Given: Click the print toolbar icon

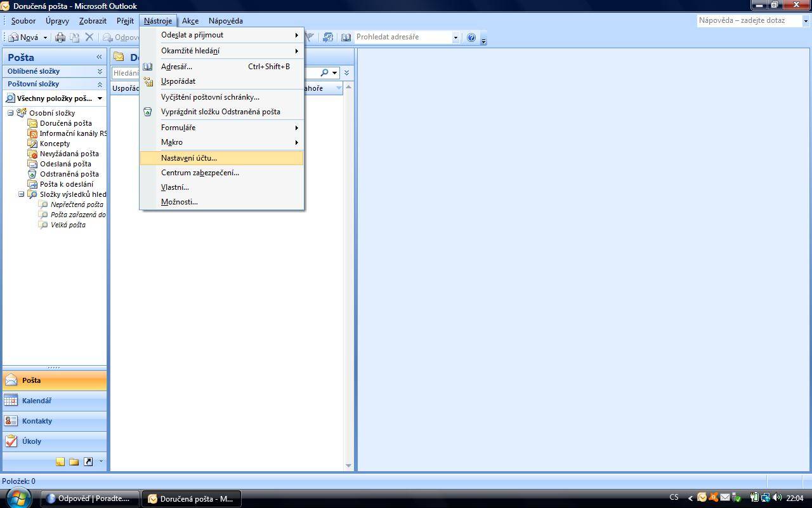Looking at the screenshot, I should click(60, 37).
